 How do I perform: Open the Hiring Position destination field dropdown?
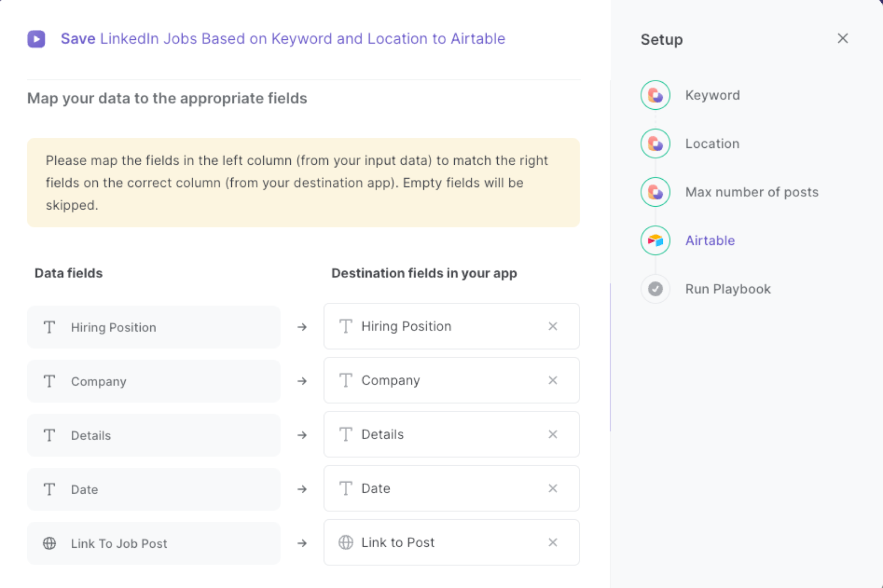point(451,327)
